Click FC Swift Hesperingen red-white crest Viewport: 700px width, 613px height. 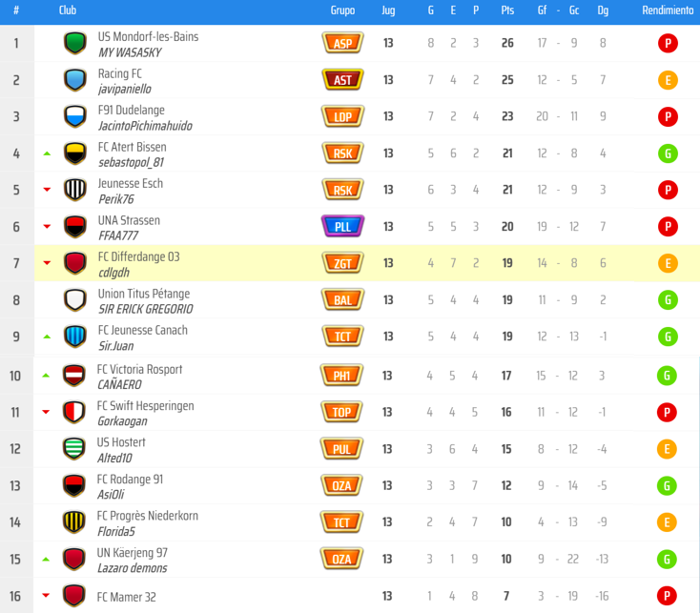coord(74,413)
